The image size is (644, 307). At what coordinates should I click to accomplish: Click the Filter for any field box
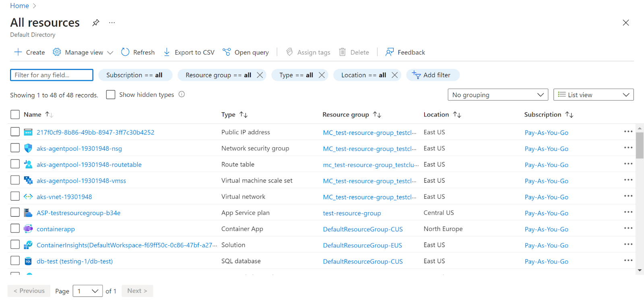52,75
